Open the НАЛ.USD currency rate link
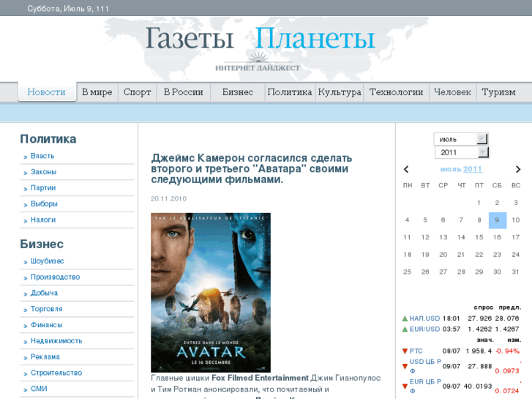 point(424,318)
